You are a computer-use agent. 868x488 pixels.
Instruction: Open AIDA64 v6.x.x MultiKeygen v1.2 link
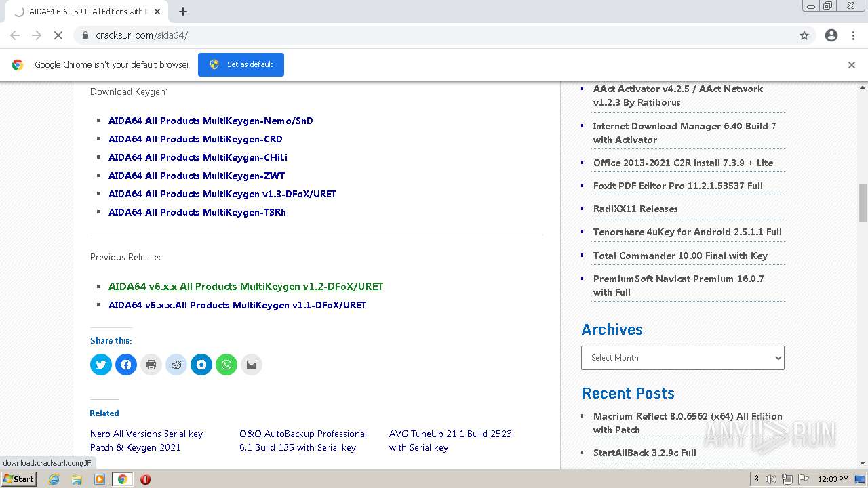click(x=245, y=287)
